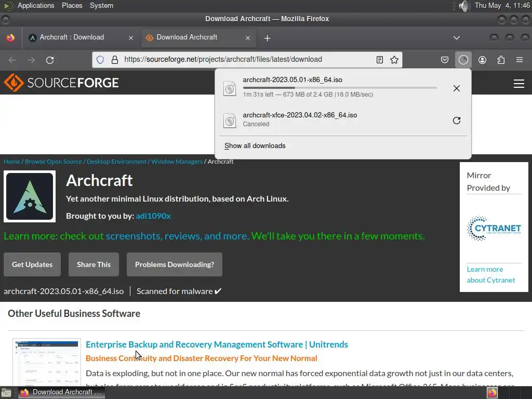Show site security info via padlock icon
Viewport: 532px width, 399px height.
[115, 60]
